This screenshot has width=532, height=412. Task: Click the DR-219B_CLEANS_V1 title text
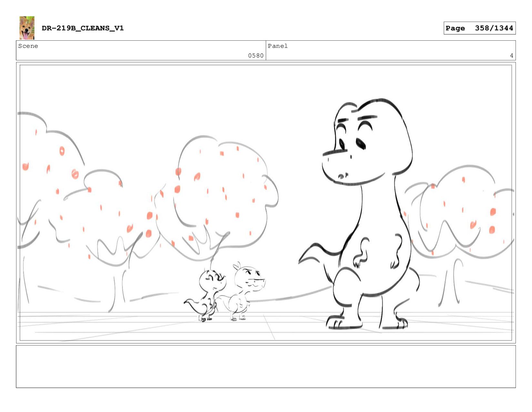[x=83, y=28]
